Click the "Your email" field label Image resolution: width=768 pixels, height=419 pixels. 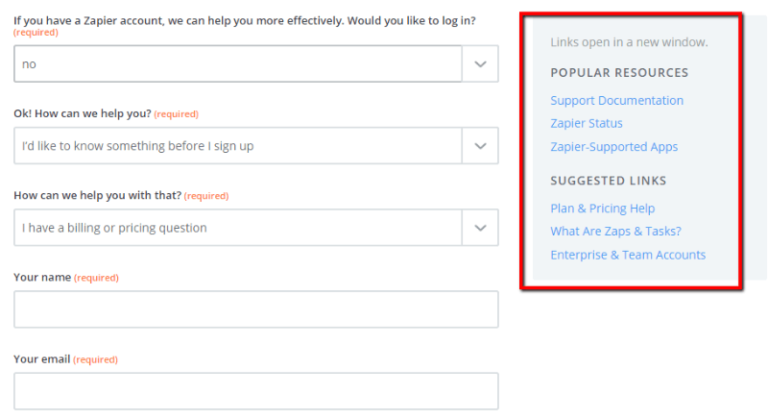coord(42,359)
